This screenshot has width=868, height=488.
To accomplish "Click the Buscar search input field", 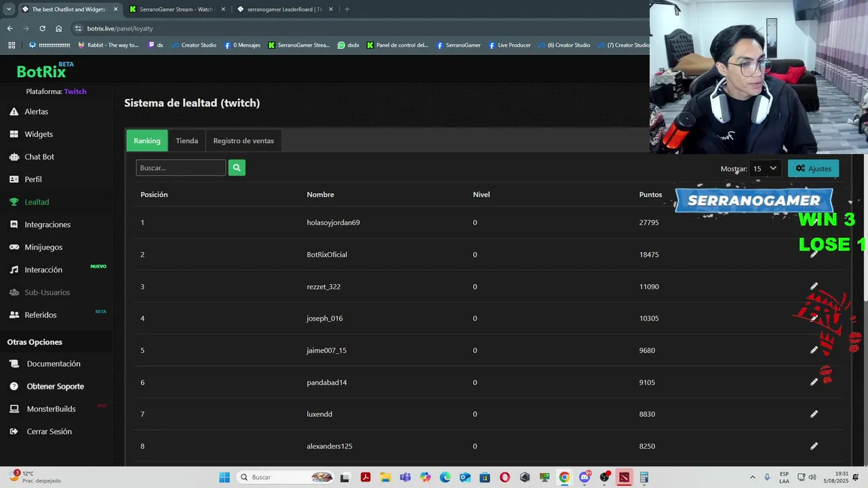I will [x=180, y=167].
